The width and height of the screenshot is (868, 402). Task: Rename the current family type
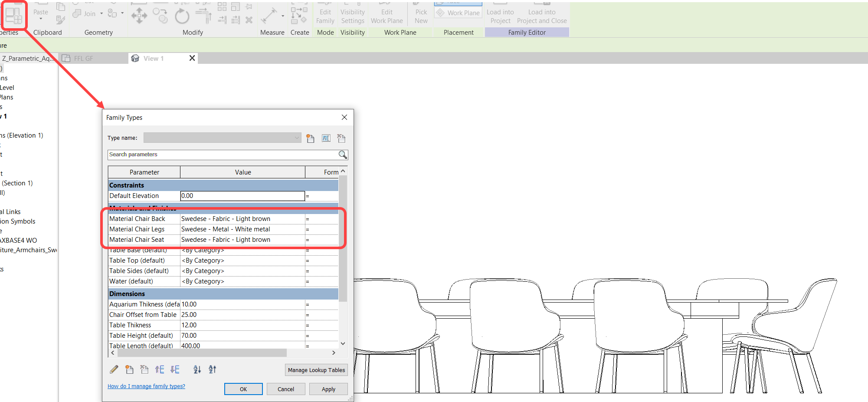(326, 138)
